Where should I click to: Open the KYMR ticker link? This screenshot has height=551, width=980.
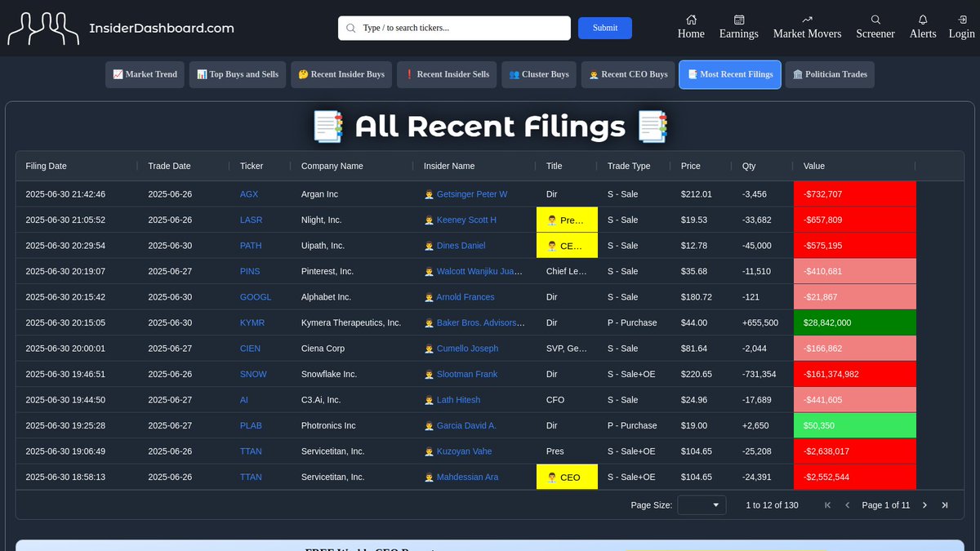(252, 322)
